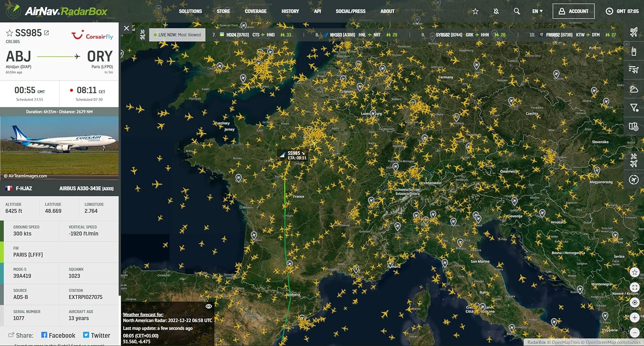Enter fullscreen map mode
644x346 pixels.
(635, 287)
